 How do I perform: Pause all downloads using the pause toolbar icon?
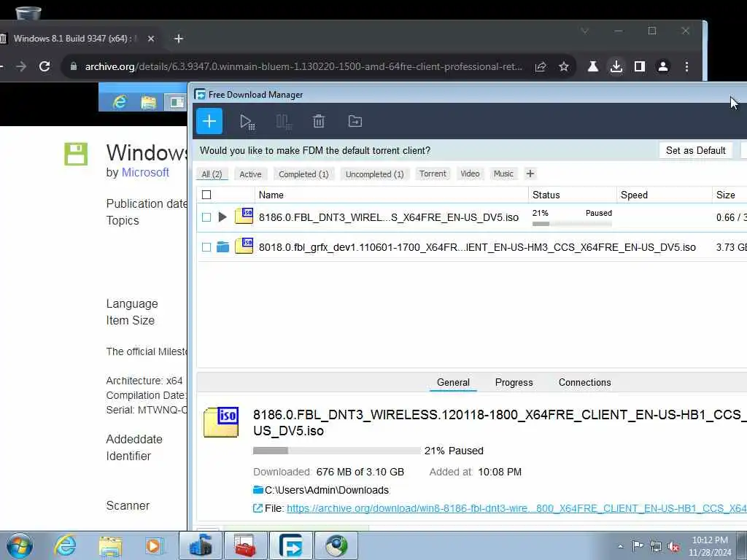point(284,122)
